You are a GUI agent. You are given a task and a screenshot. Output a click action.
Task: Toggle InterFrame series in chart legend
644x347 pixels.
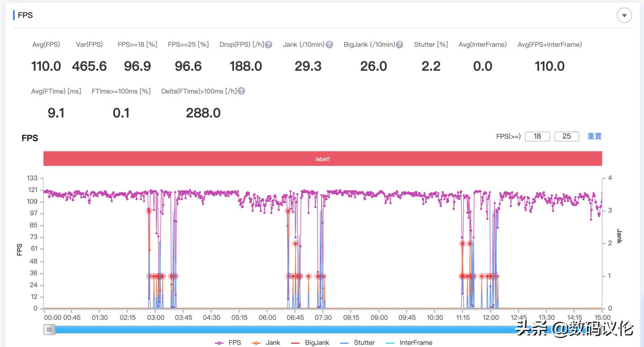pos(409,343)
